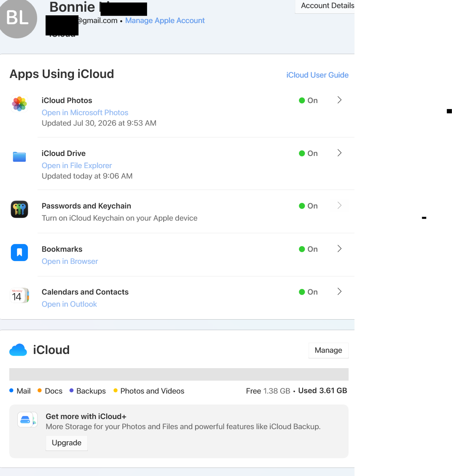Click the blue Mail legend dot
The height and width of the screenshot is (476, 452).
(x=12, y=390)
